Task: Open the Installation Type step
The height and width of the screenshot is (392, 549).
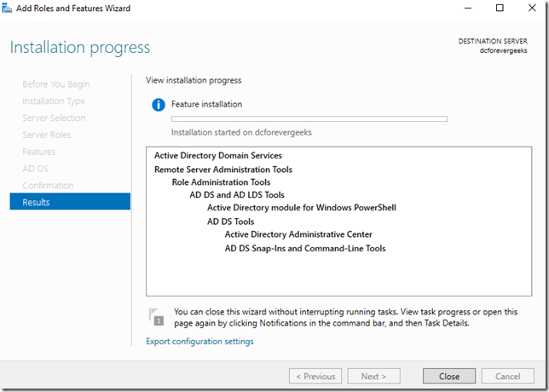Action: 54,101
